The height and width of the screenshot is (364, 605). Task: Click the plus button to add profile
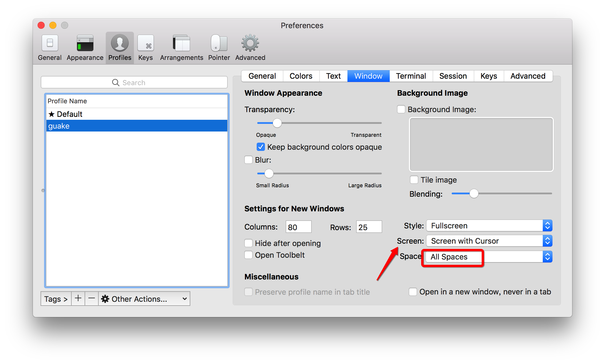pos(78,299)
